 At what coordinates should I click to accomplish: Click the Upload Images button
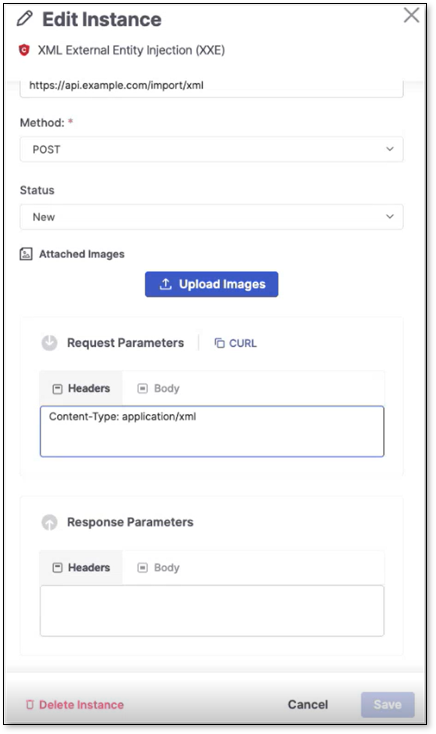(x=211, y=284)
